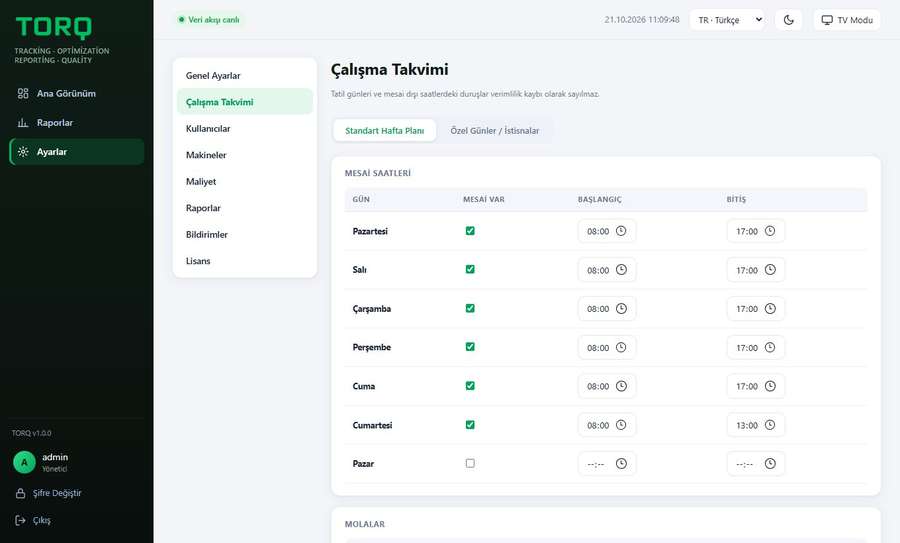Viewport: 900px width, 543px height.
Task: Open the TR - Türkçe language dropdown
Action: click(x=727, y=20)
